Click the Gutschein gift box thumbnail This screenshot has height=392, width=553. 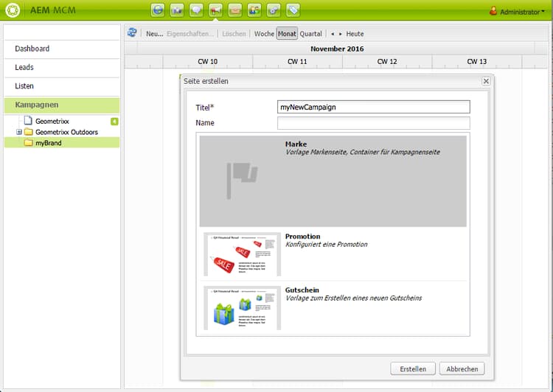pyautogui.click(x=243, y=308)
